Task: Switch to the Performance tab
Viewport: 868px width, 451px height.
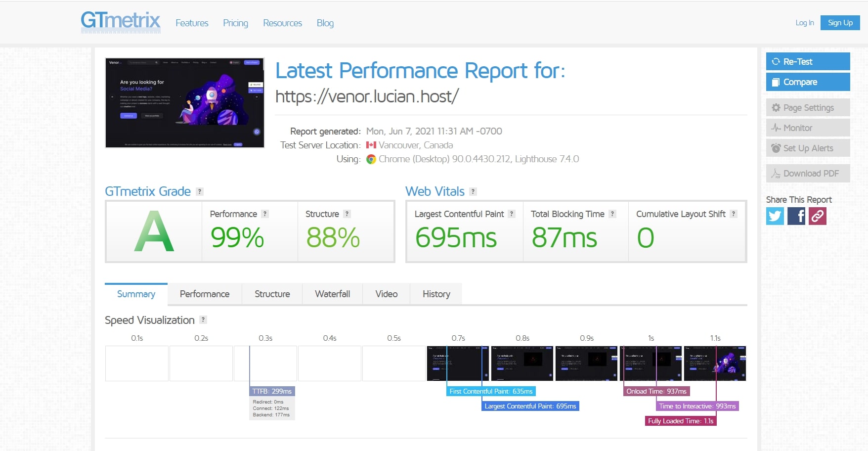Action: tap(205, 294)
